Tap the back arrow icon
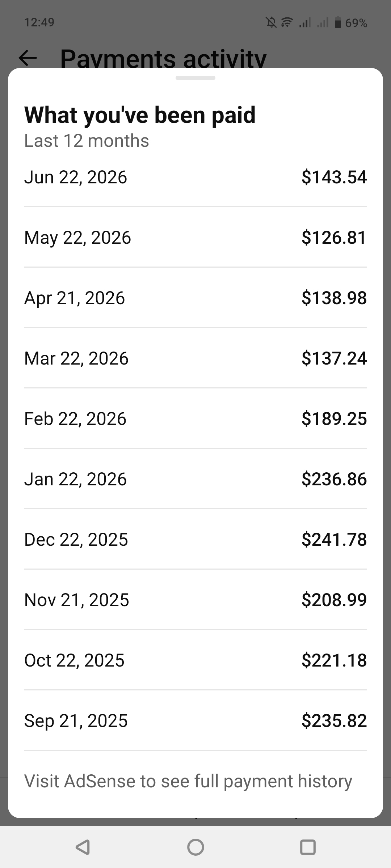The image size is (391, 868). 28,58
